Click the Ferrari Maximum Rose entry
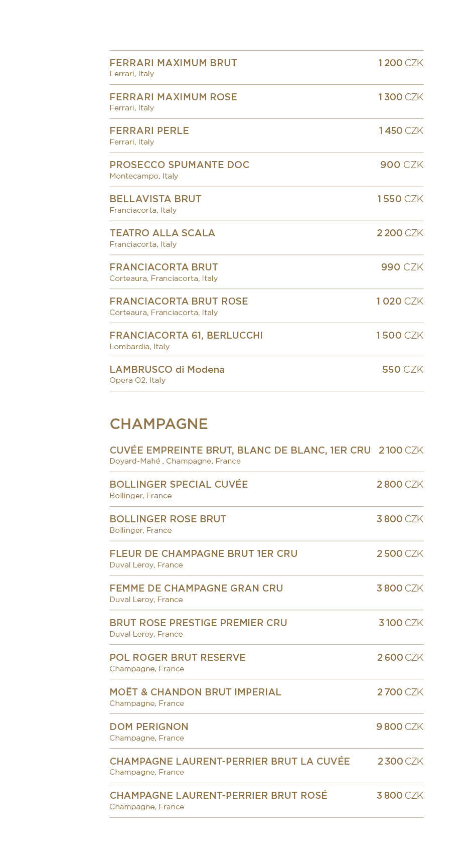Screen dimensions: 471x868 coord(266,102)
